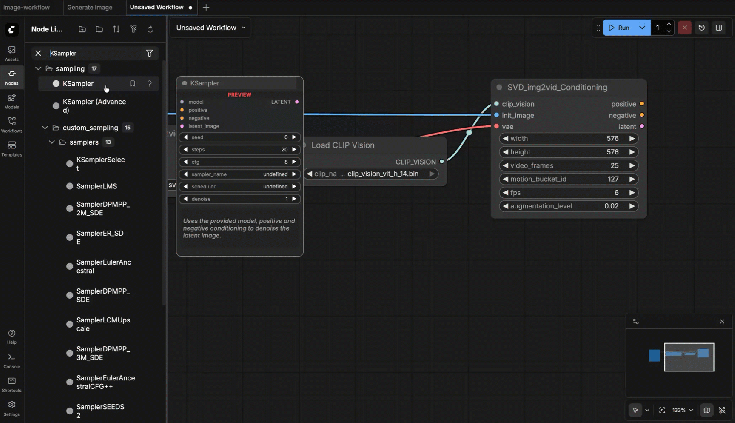Switch to the image-workflow tab
Screen dimensions: 735x423
(29, 7)
